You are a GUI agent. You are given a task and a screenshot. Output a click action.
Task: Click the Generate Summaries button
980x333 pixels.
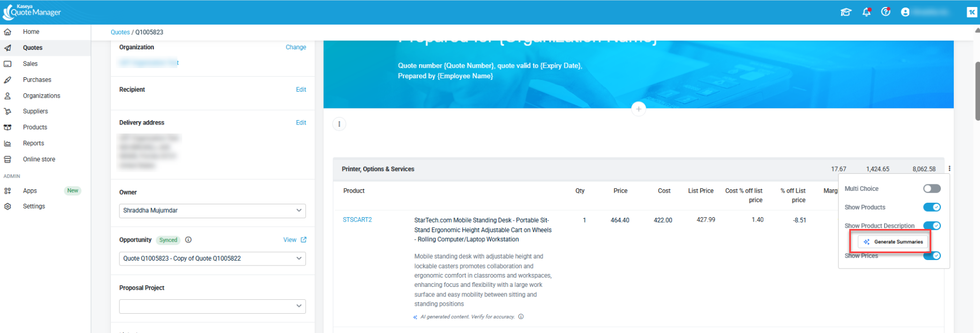(x=893, y=242)
